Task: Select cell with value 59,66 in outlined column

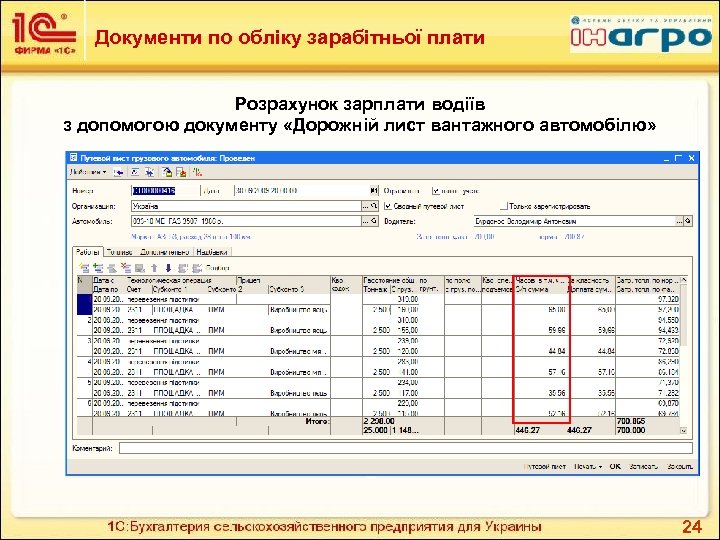Action: pos(542,330)
